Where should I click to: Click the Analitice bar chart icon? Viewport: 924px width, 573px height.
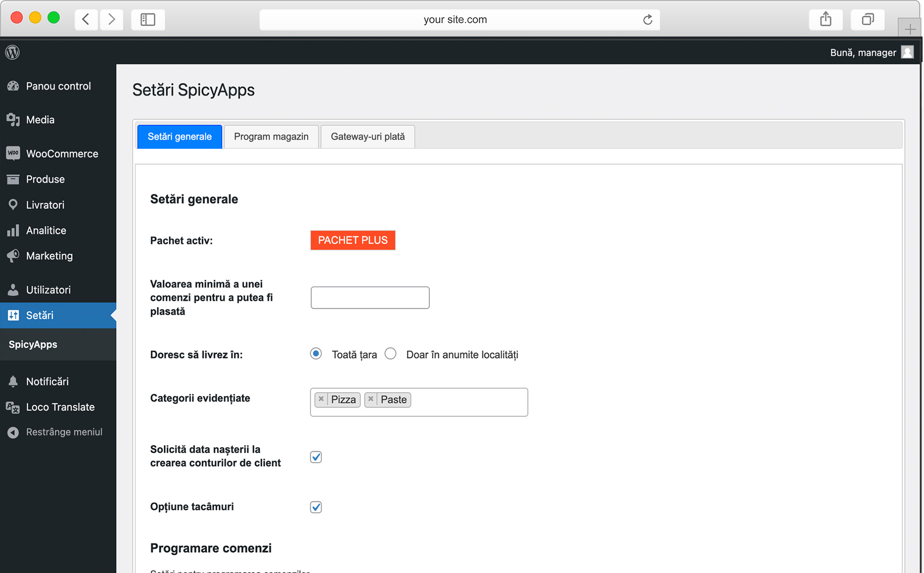pyautogui.click(x=13, y=231)
